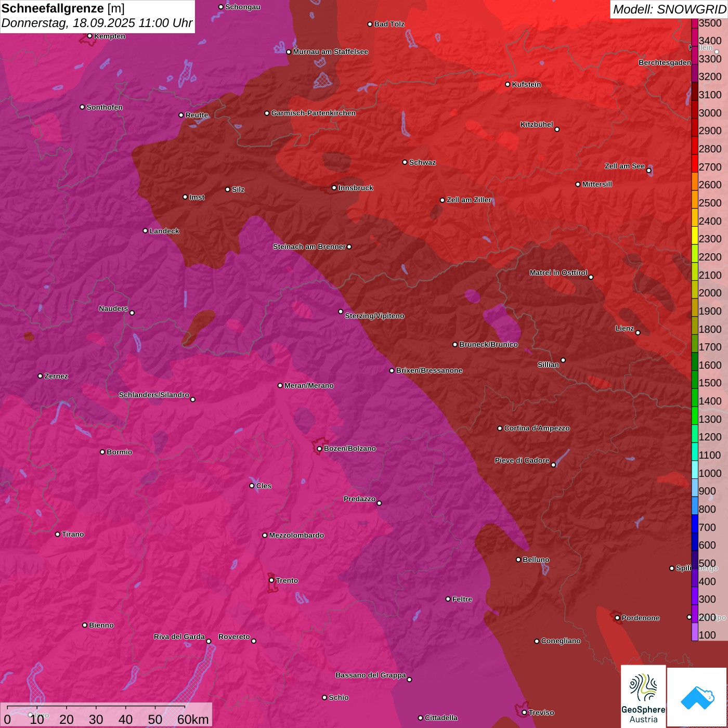
Task: Click the 60km scale bar label
Action: 193,719
